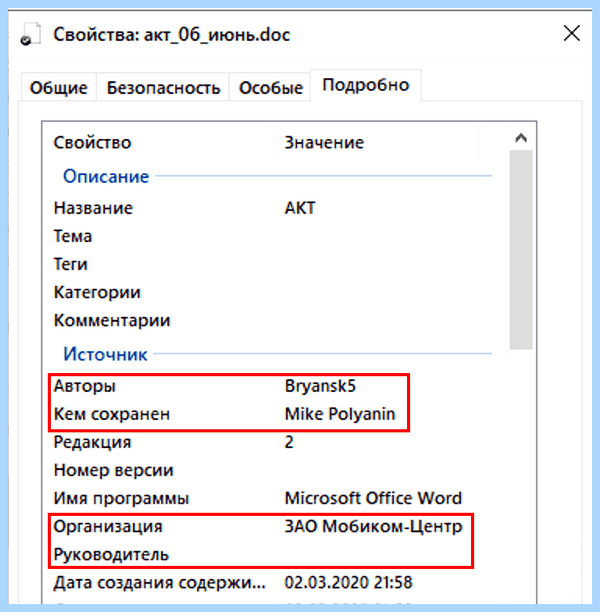The image size is (600, 612).
Task: Click the Значение column header
Action: tap(324, 142)
